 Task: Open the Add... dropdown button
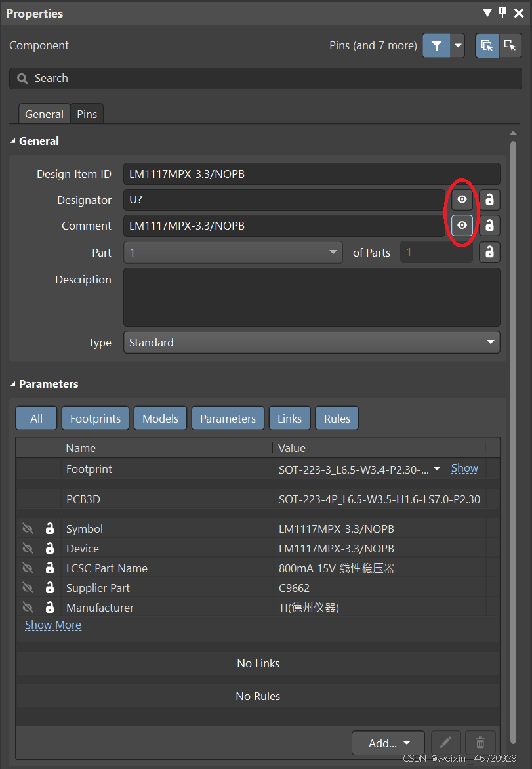pos(389,743)
